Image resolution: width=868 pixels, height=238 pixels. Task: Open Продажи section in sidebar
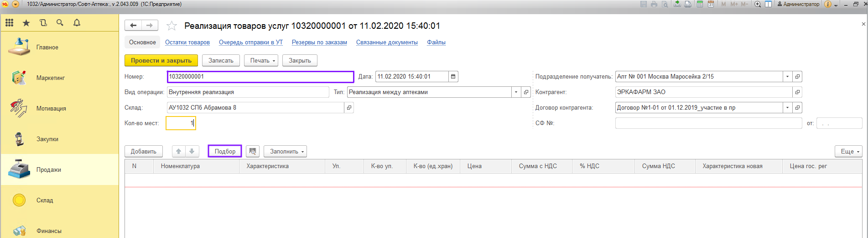tap(49, 169)
